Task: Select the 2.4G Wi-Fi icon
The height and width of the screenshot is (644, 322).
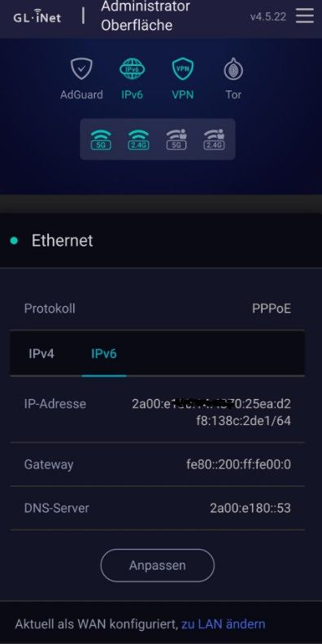Action: (139, 140)
